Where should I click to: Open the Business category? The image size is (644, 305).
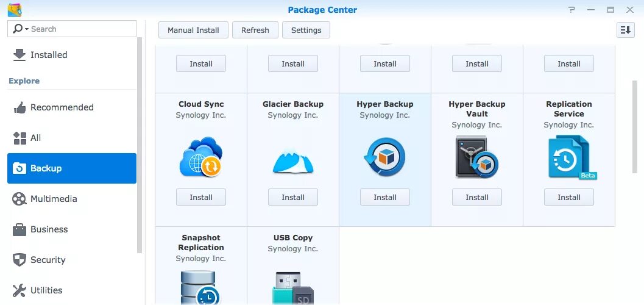(72, 229)
